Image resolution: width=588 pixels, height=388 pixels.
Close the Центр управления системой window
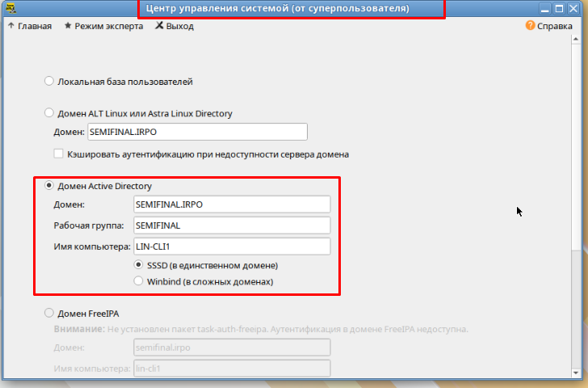click(574, 10)
